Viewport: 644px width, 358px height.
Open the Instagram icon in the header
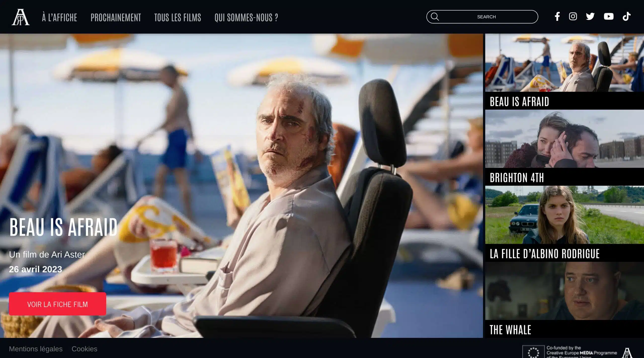[x=573, y=17]
